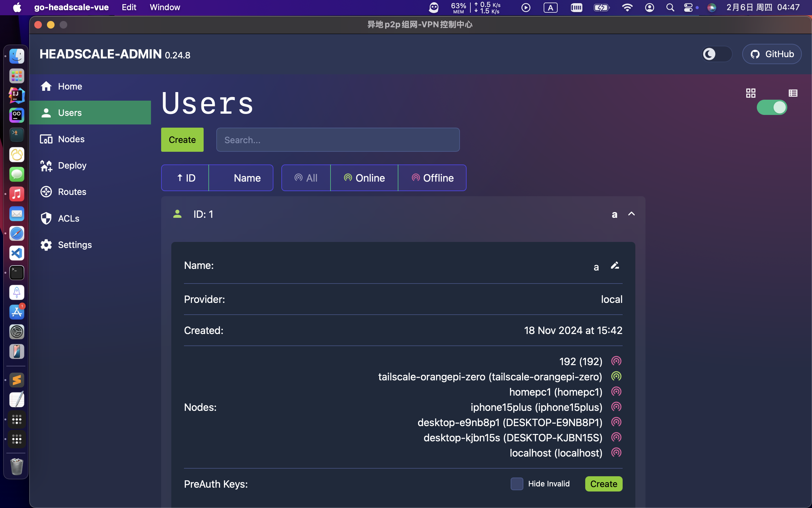The height and width of the screenshot is (508, 812).
Task: Switch to list view icon
Action: [793, 93]
